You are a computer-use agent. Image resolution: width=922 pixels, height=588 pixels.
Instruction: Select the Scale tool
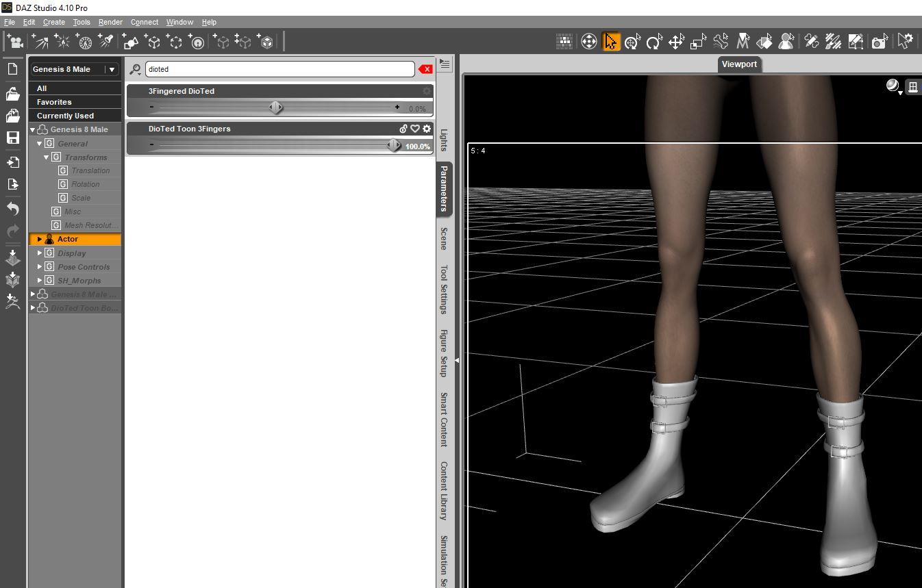(x=698, y=42)
